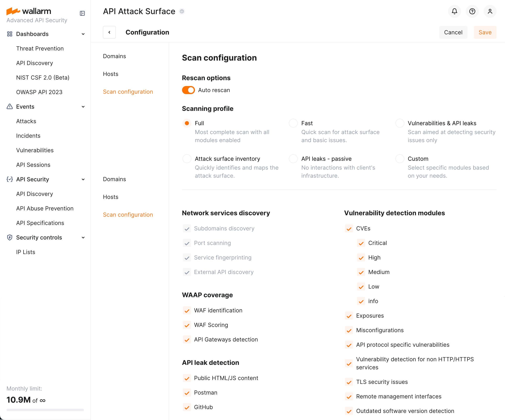Click the Dashboards grid icon

tap(10, 34)
